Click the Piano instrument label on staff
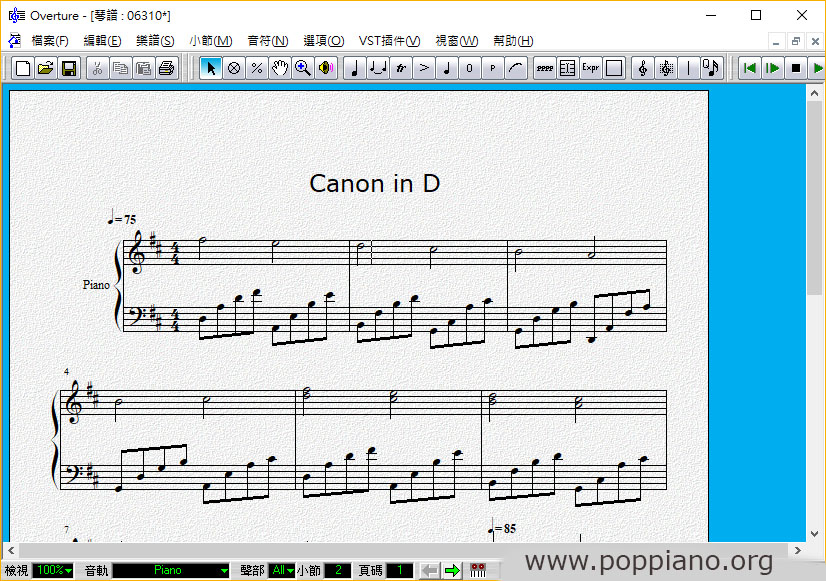826x581 pixels. 96,285
